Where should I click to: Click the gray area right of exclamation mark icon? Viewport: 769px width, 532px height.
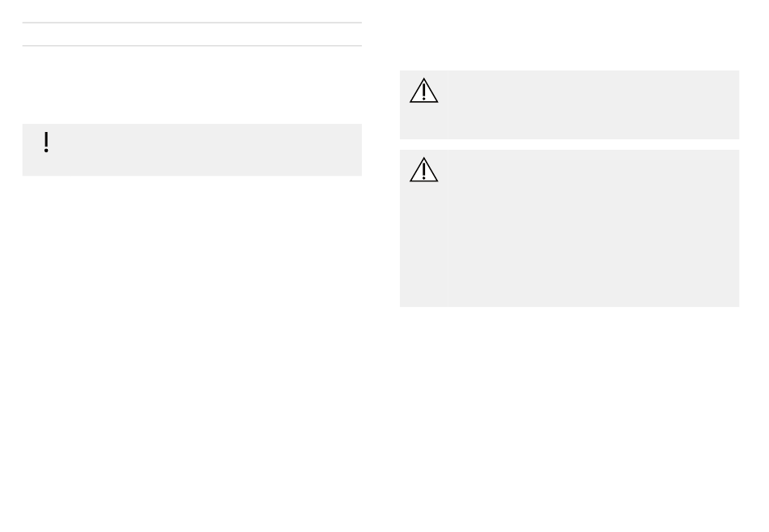(206, 150)
